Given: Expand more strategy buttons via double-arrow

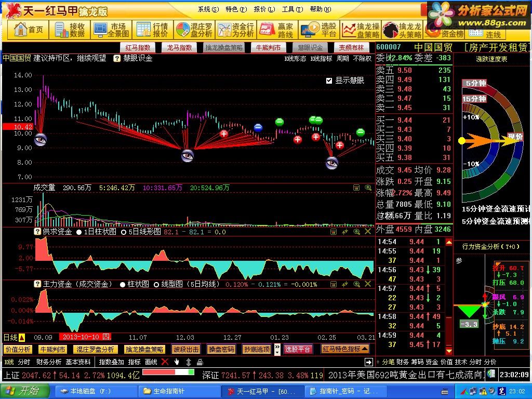Looking at the screenshot, I should click(x=277, y=349).
